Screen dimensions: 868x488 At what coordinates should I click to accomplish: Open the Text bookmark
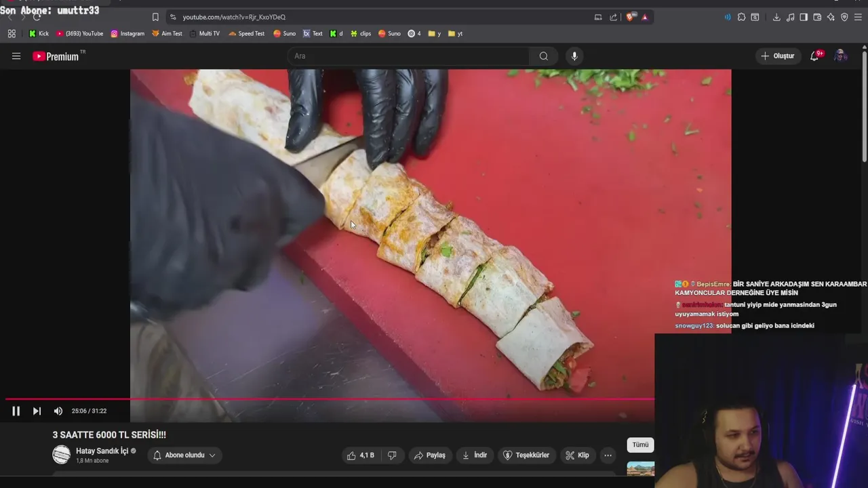(x=313, y=33)
